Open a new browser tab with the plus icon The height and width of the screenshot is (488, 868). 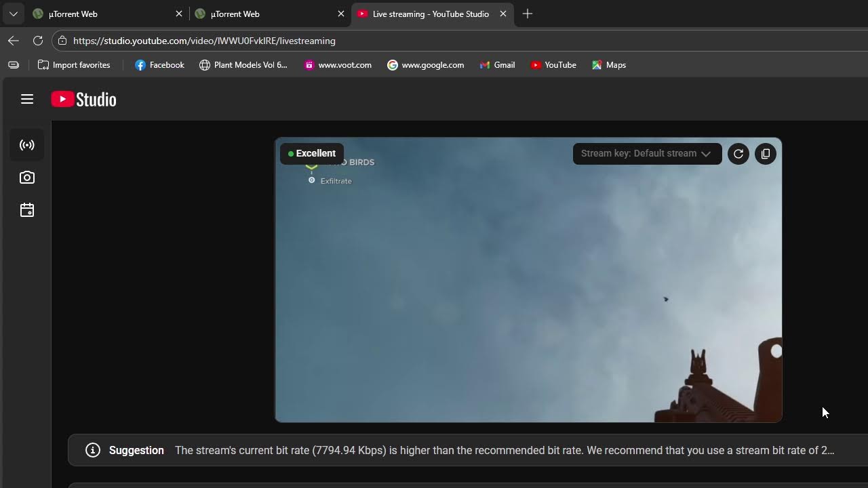[528, 14]
